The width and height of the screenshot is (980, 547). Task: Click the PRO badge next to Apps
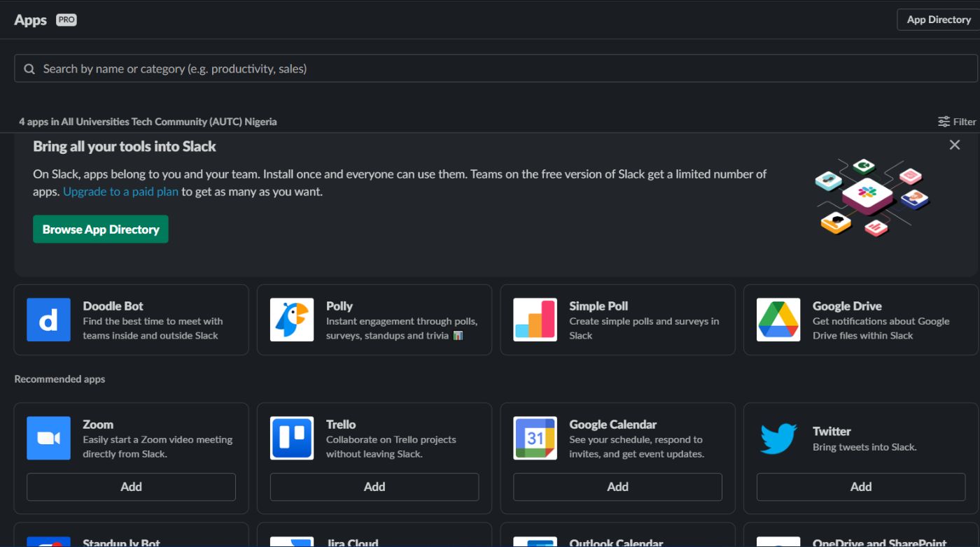[x=66, y=20]
